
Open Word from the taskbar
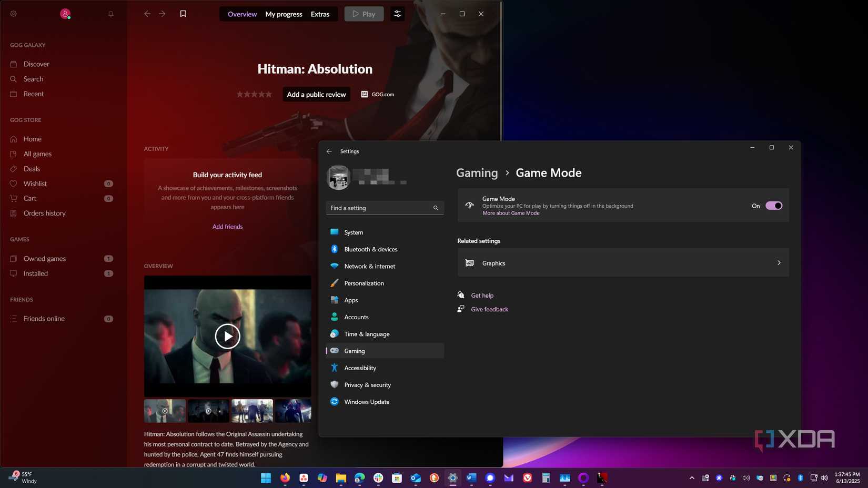[471, 478]
